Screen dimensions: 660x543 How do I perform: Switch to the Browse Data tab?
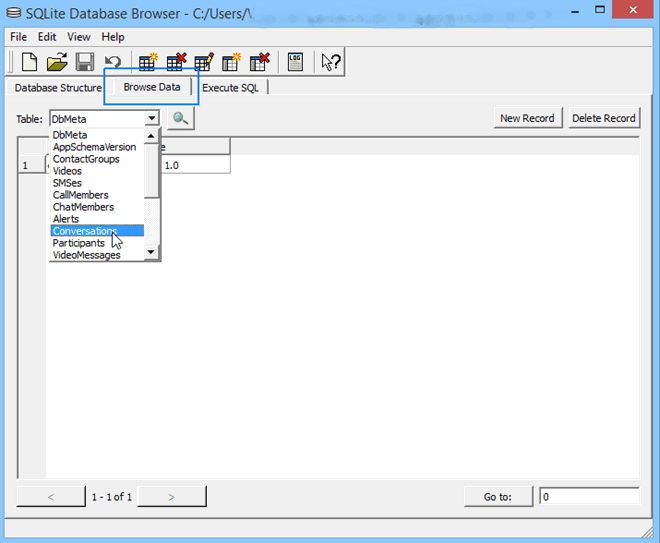pyautogui.click(x=152, y=87)
